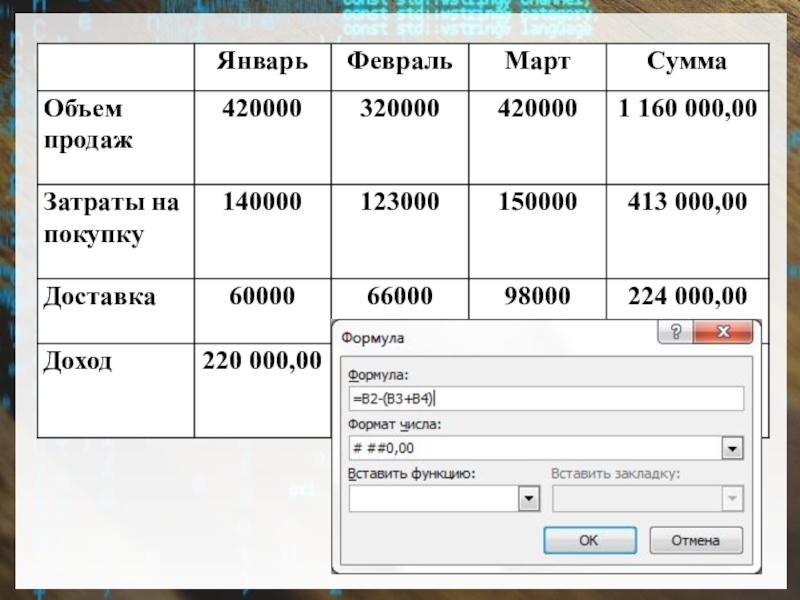Click the 150000 cell
Screen dimensions: 800x600
(538, 232)
